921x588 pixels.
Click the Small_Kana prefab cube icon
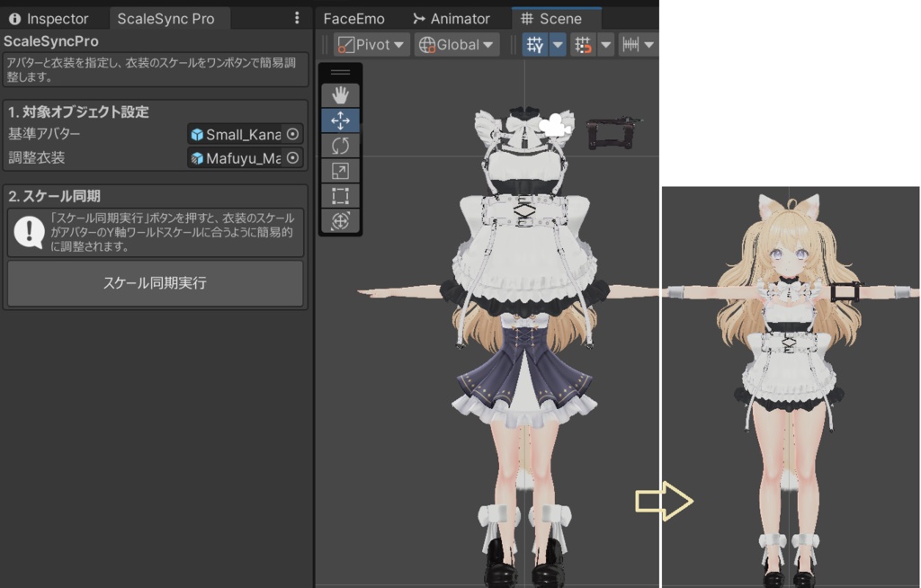[197, 135]
